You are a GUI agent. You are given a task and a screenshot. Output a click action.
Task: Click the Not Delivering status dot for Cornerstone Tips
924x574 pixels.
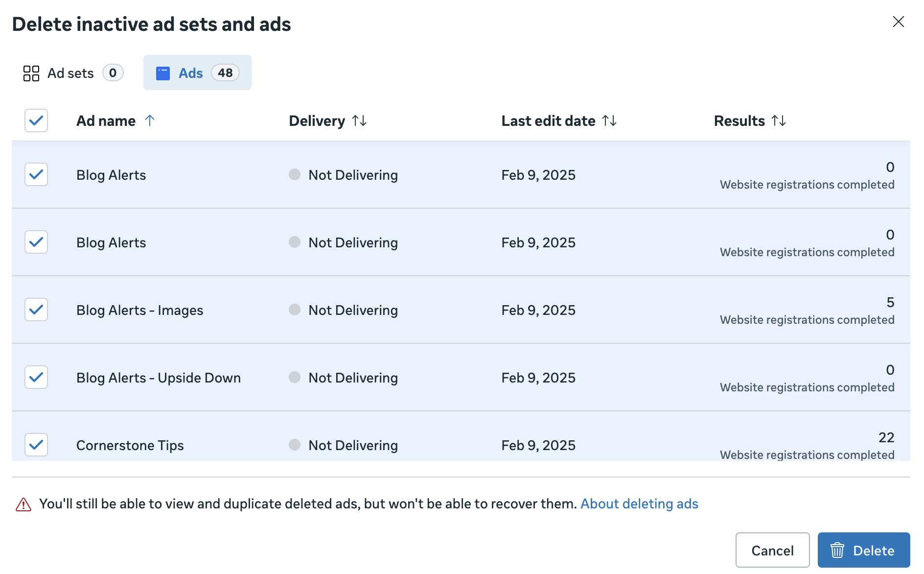295,445
